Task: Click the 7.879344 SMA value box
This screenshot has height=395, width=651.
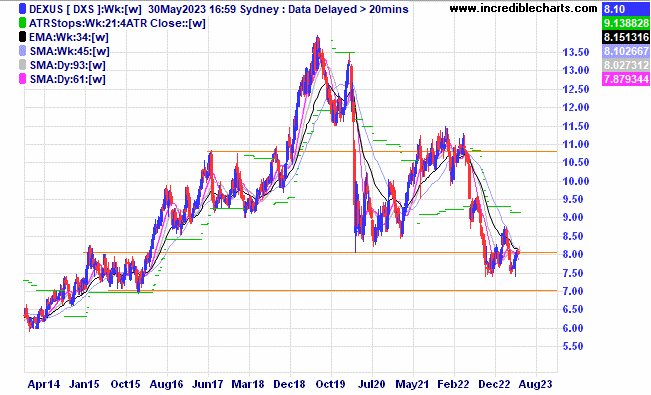Action: pyautogui.click(x=626, y=79)
